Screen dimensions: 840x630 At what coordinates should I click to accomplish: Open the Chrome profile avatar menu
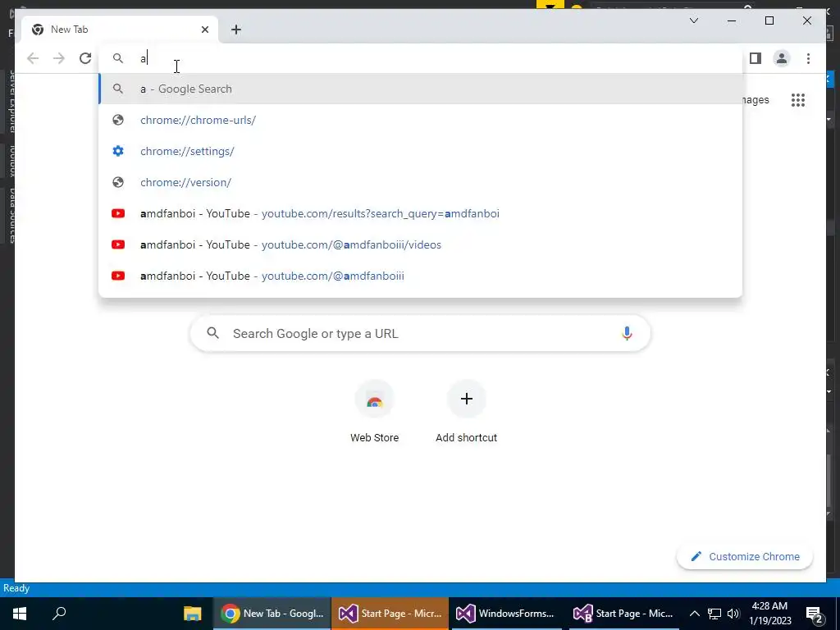[782, 58]
